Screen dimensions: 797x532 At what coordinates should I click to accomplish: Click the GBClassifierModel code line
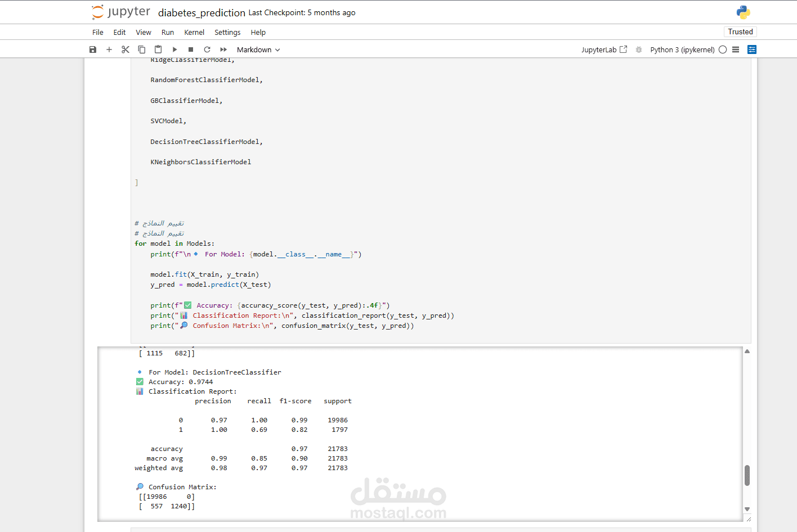[x=186, y=101]
